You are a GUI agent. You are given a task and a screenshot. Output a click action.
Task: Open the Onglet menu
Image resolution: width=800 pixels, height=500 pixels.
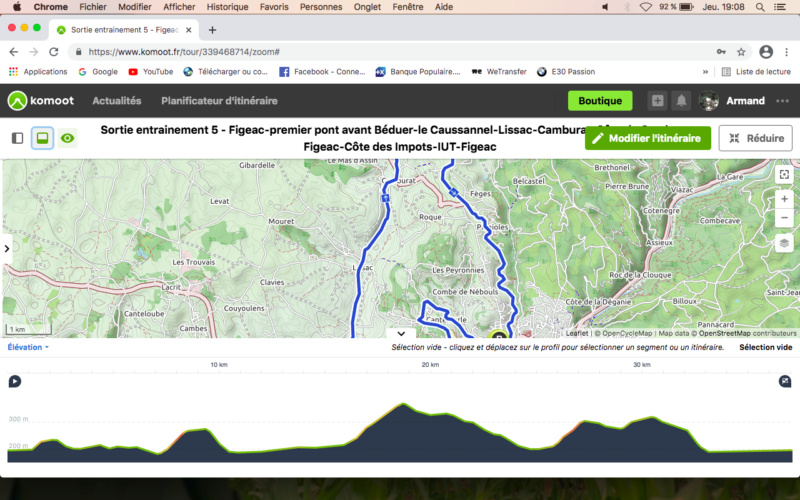[x=367, y=7]
